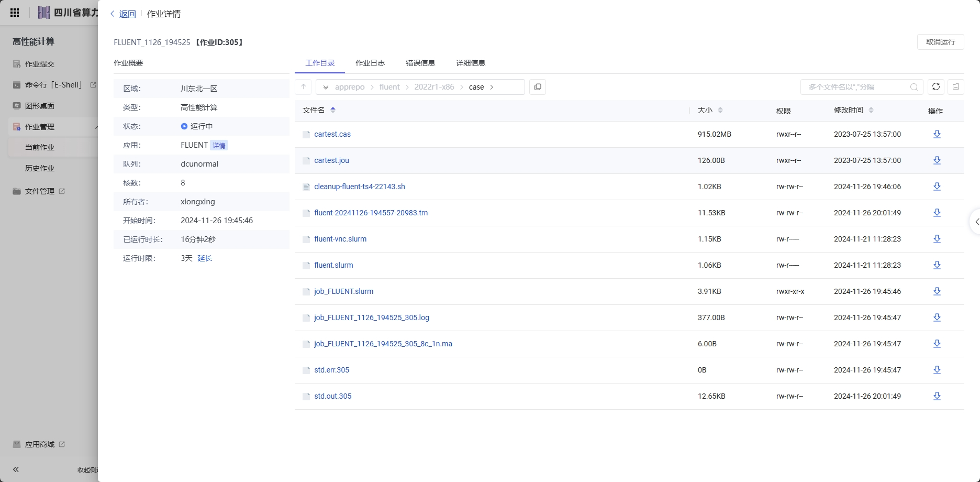Image resolution: width=980 pixels, height=482 pixels.
Task: Open 应用商城 in sidebar
Action: [x=39, y=444]
